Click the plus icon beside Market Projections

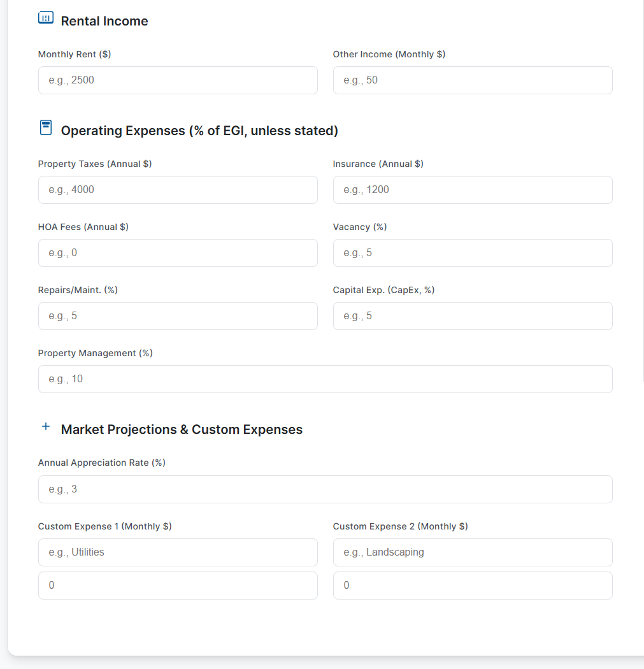(x=46, y=426)
